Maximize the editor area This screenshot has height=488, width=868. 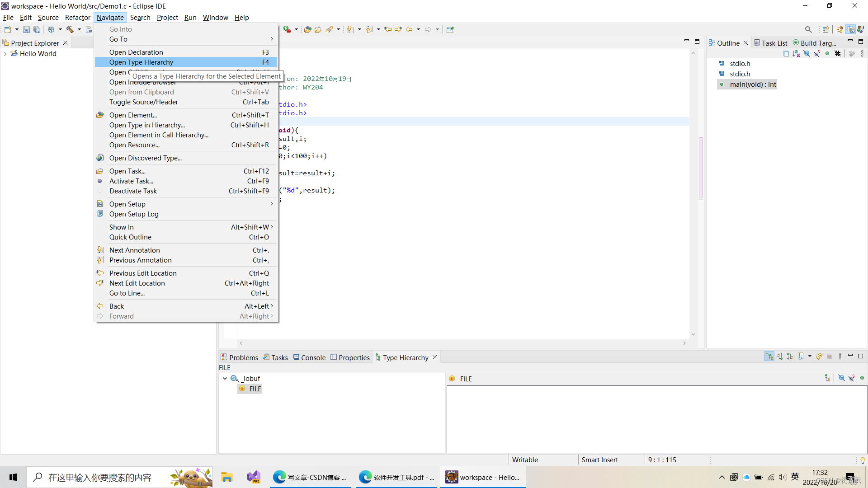[x=697, y=41]
